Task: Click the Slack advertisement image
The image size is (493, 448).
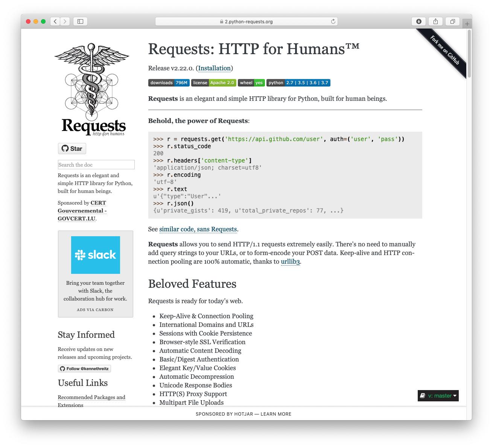Action: pos(96,255)
